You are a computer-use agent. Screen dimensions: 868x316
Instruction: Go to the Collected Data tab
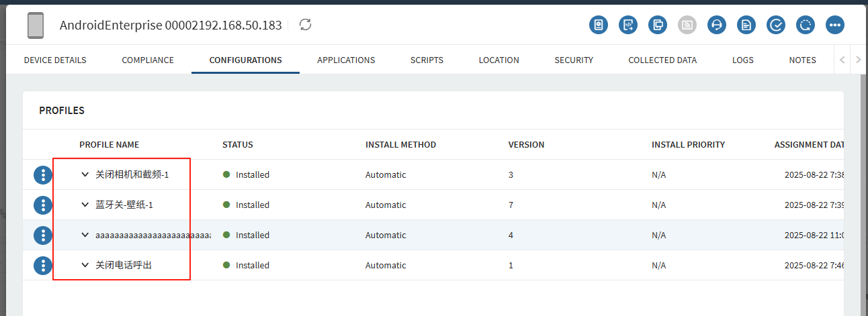click(x=662, y=60)
